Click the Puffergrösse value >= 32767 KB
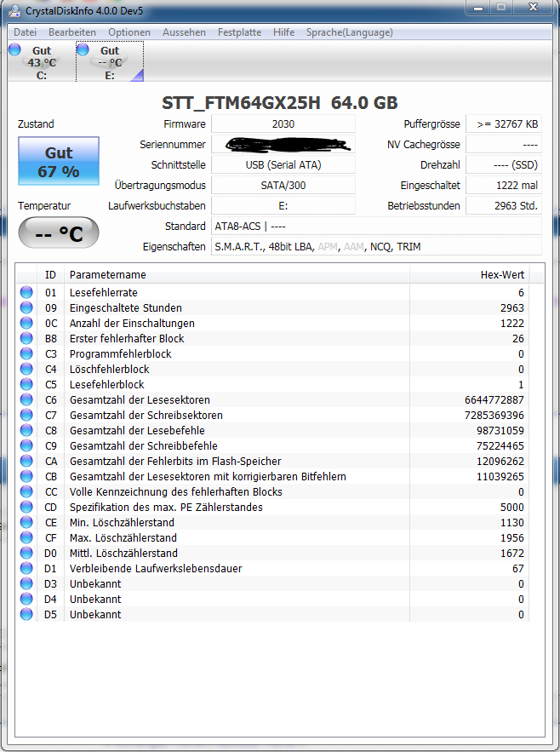This screenshot has height=752, width=560. pos(504,123)
